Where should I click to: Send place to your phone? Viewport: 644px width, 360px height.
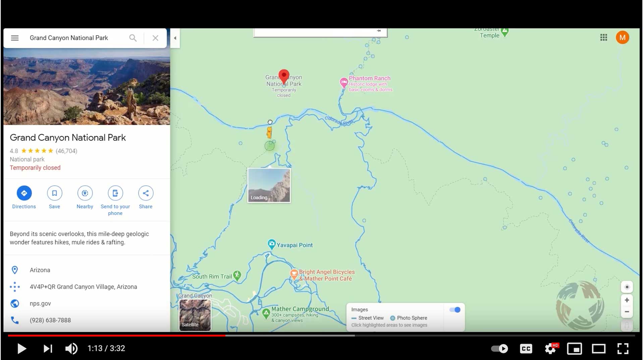point(115,193)
